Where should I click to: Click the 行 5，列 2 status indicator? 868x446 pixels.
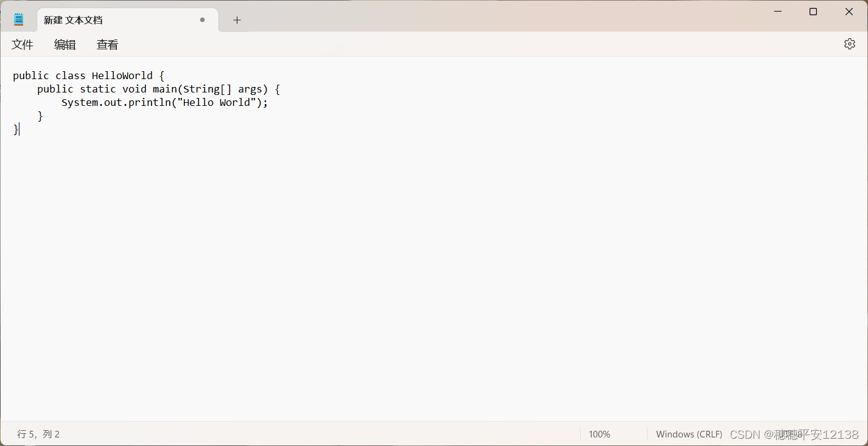pyautogui.click(x=38, y=434)
